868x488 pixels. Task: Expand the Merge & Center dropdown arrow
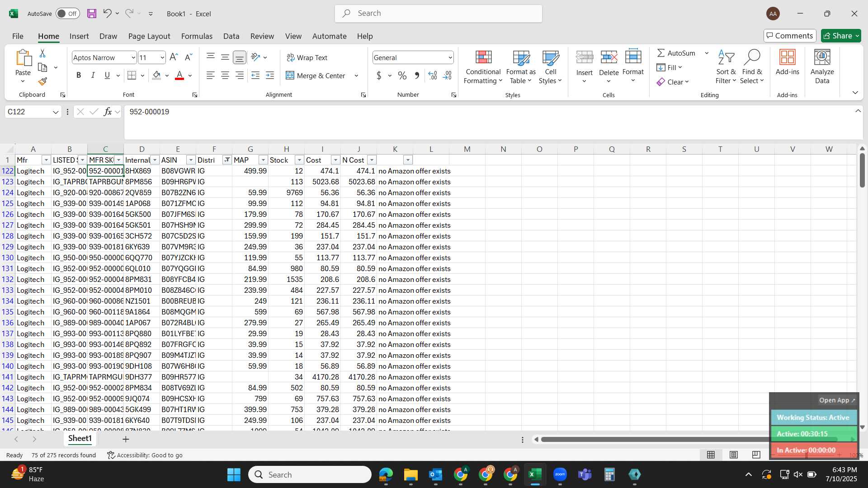tap(356, 75)
